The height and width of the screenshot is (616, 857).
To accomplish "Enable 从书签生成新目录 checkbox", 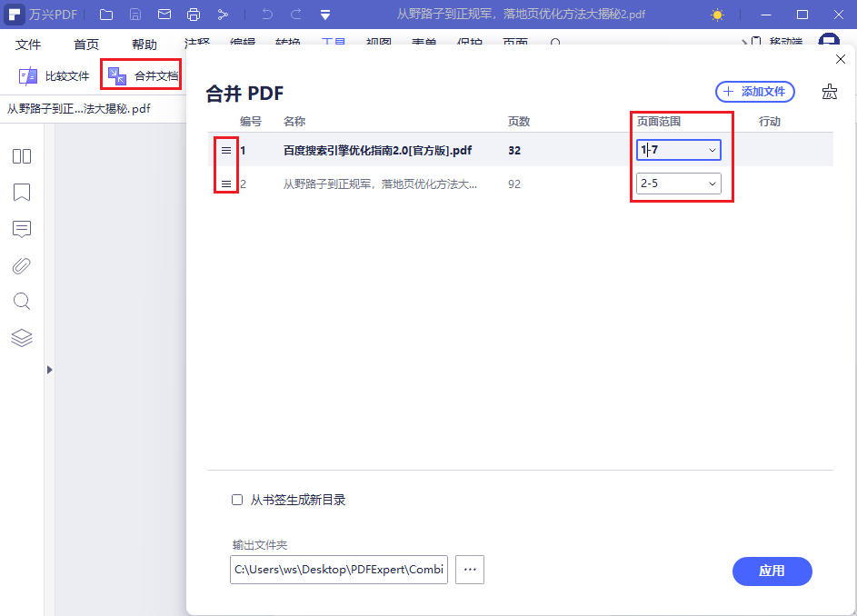I will tap(236, 499).
